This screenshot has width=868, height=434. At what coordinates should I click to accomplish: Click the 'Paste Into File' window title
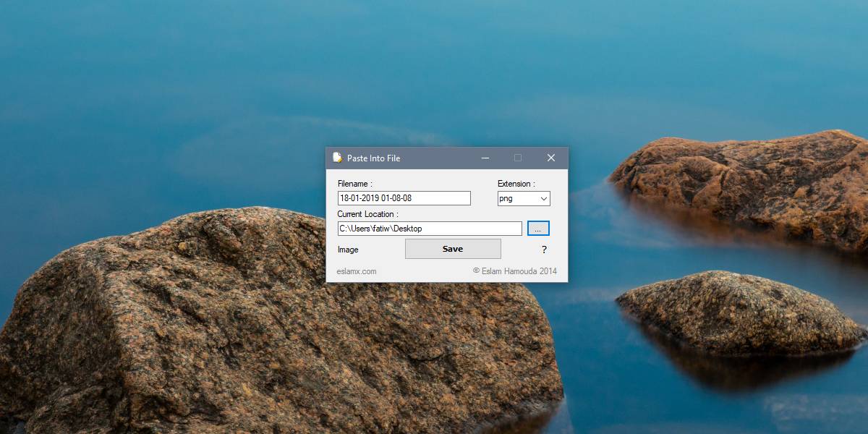click(373, 158)
